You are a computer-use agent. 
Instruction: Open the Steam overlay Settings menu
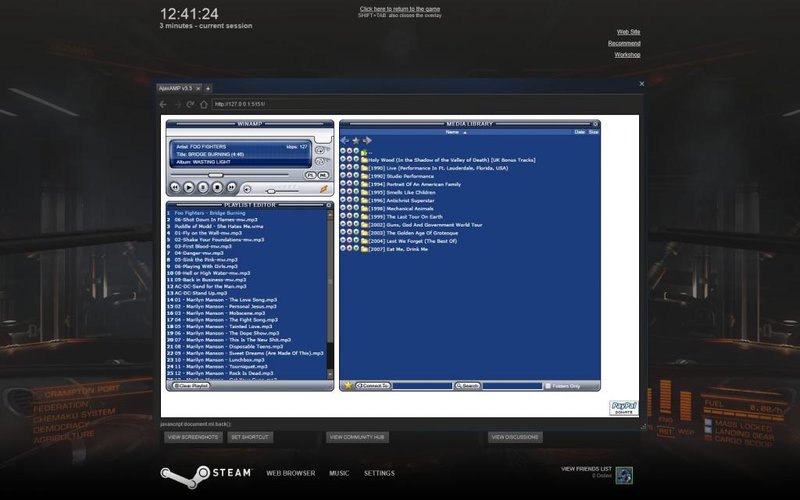(x=379, y=473)
